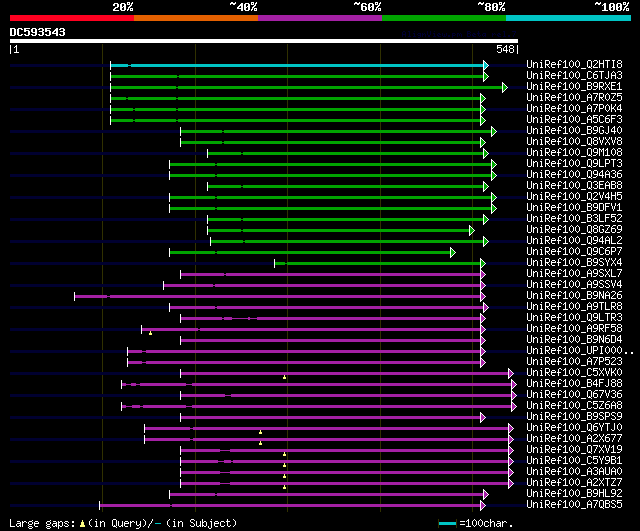The height and width of the screenshot is (531, 640).
Task: Click the cyan alignment bar for Q2HTI8
Action: point(297,65)
